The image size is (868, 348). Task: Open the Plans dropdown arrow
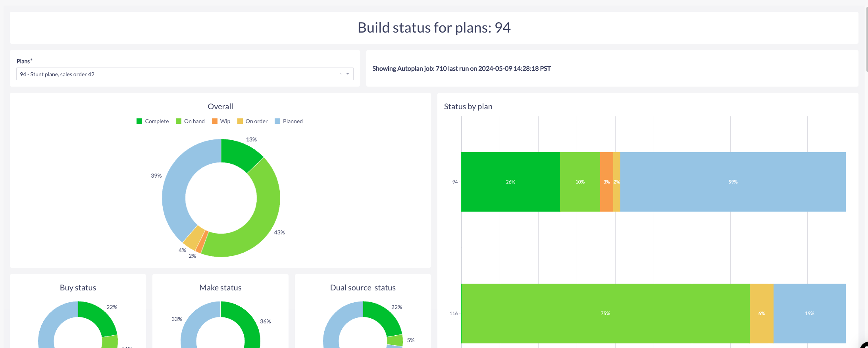[348, 74]
